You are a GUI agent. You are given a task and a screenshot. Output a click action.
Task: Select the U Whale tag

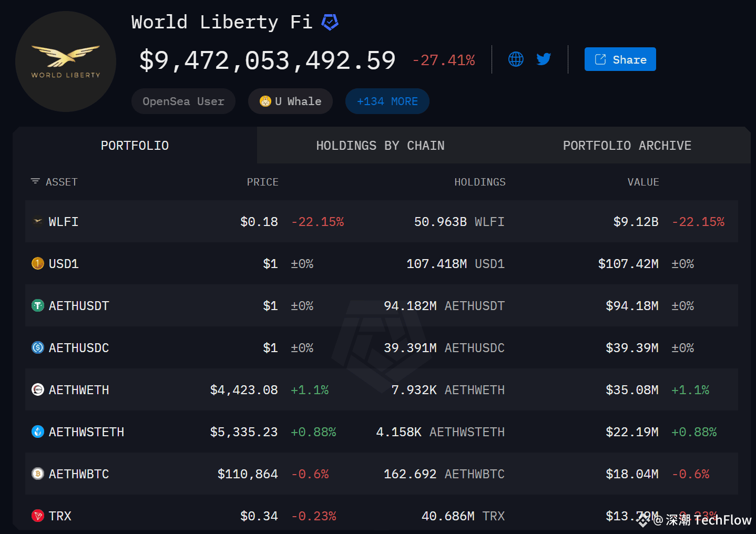290,101
